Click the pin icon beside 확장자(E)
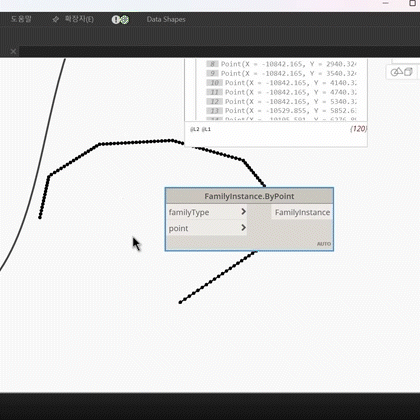 55,20
